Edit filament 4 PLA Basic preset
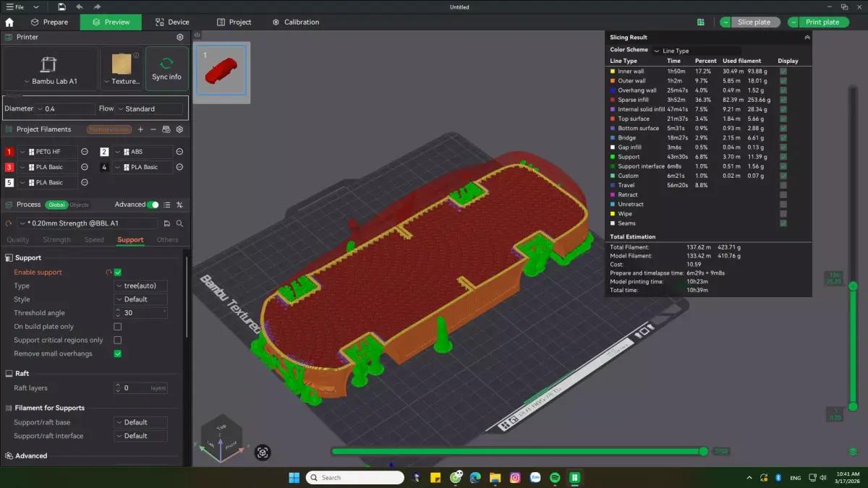 tap(179, 167)
